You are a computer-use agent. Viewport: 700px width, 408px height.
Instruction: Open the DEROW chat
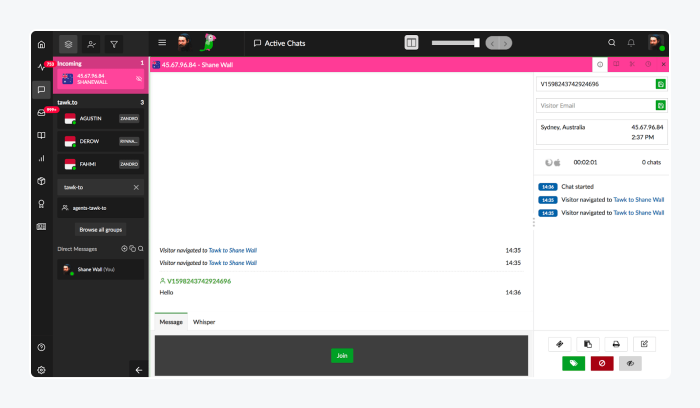tap(100, 142)
